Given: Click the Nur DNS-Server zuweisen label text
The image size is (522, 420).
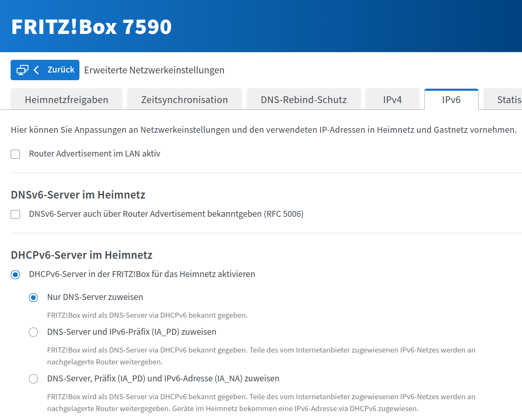Looking at the screenshot, I should click(x=95, y=297).
